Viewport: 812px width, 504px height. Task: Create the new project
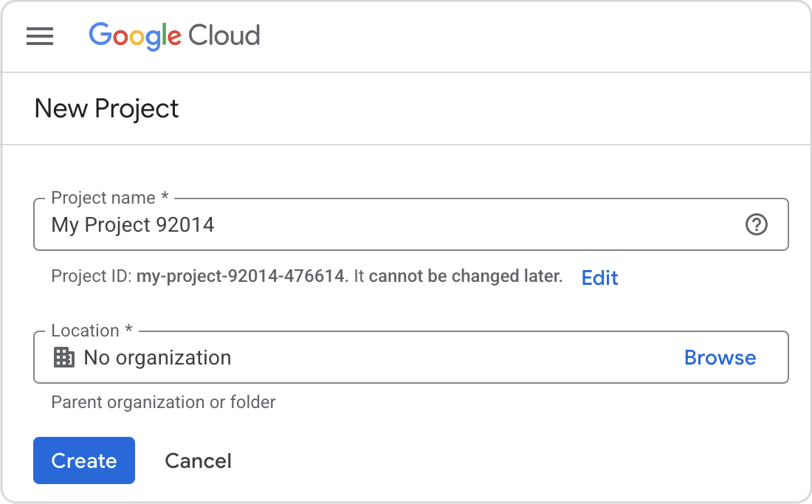coord(83,460)
